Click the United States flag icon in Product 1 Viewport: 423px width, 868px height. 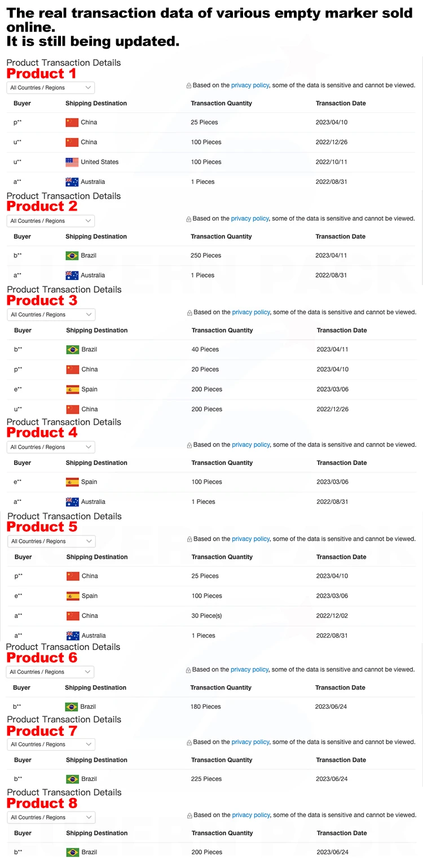click(x=72, y=162)
